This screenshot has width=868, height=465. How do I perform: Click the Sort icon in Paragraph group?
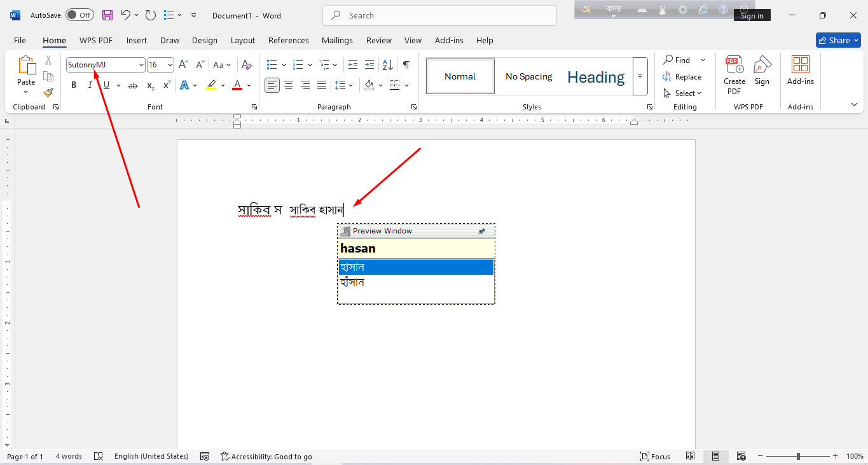point(387,65)
